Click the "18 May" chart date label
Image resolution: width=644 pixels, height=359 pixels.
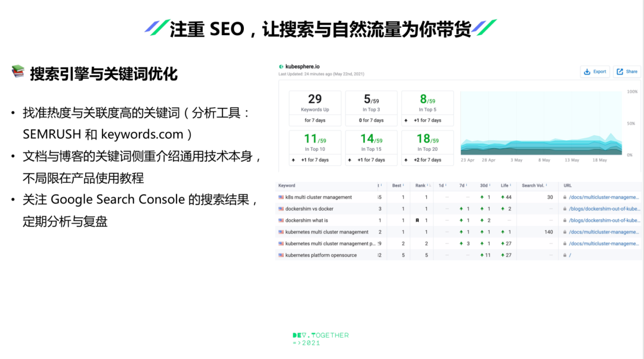pyautogui.click(x=600, y=160)
